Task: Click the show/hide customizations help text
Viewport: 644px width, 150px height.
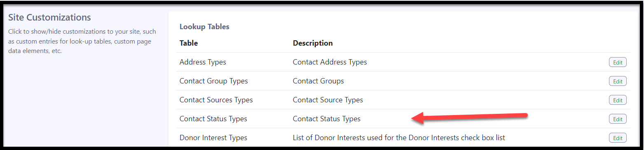Action: tap(82, 42)
